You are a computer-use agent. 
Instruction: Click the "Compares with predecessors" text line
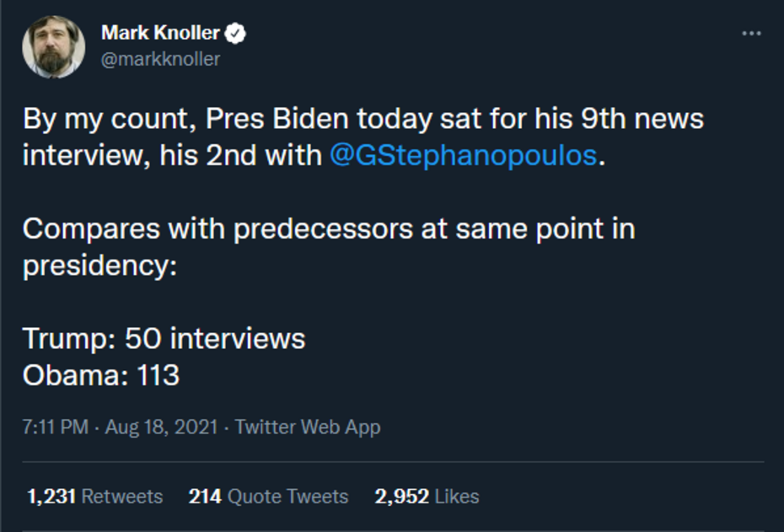click(329, 229)
